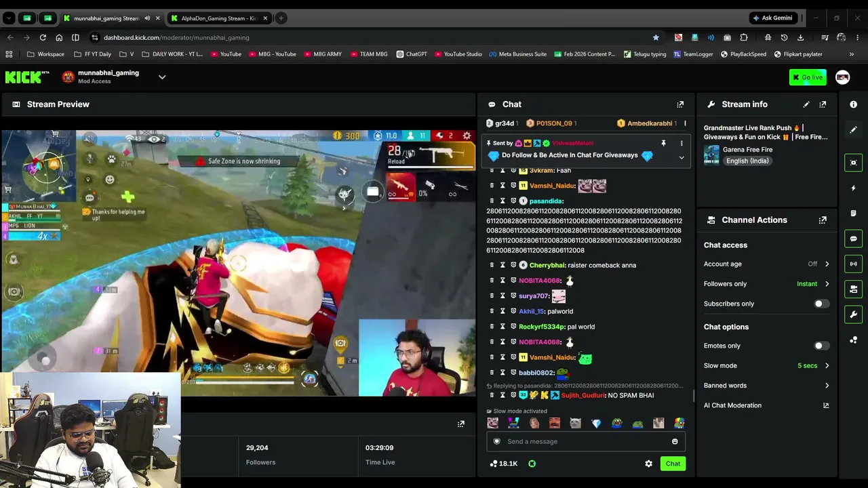The height and width of the screenshot is (488, 868).
Task: Bookmark this page with the star icon
Action: click(x=655, y=37)
